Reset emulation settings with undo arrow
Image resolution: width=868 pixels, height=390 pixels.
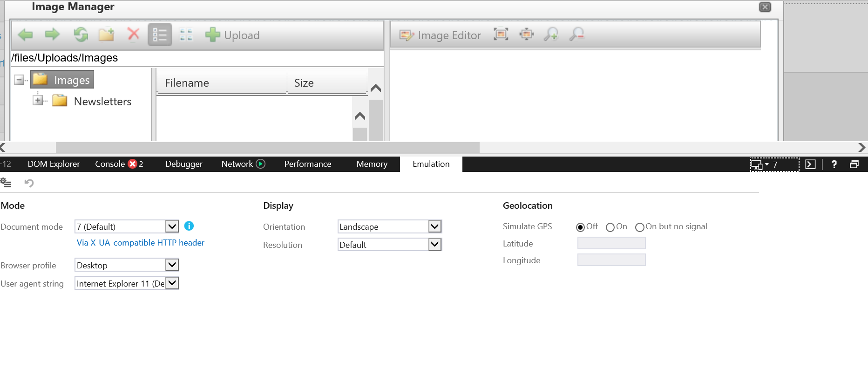[29, 183]
